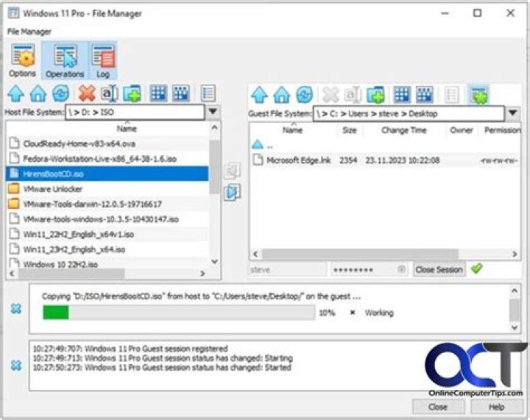Click the Close button at bottom
Viewport: 530px width, 420px height.
tap(438, 407)
